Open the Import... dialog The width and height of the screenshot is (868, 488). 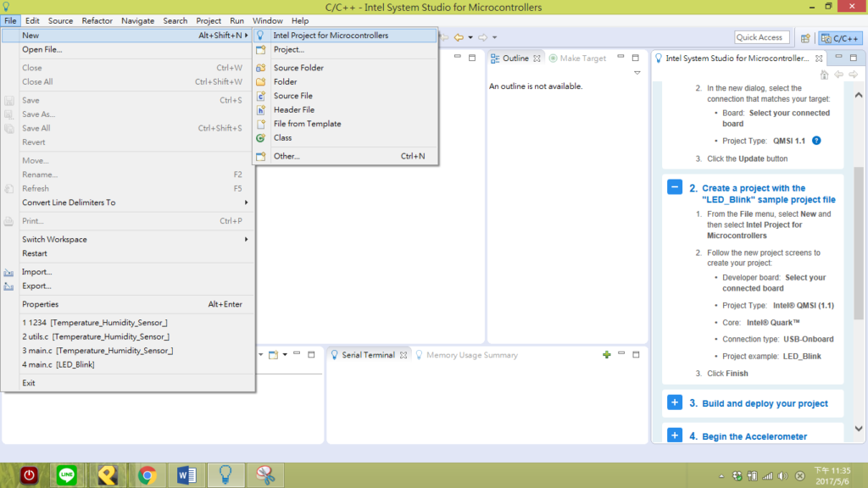[x=127, y=272]
